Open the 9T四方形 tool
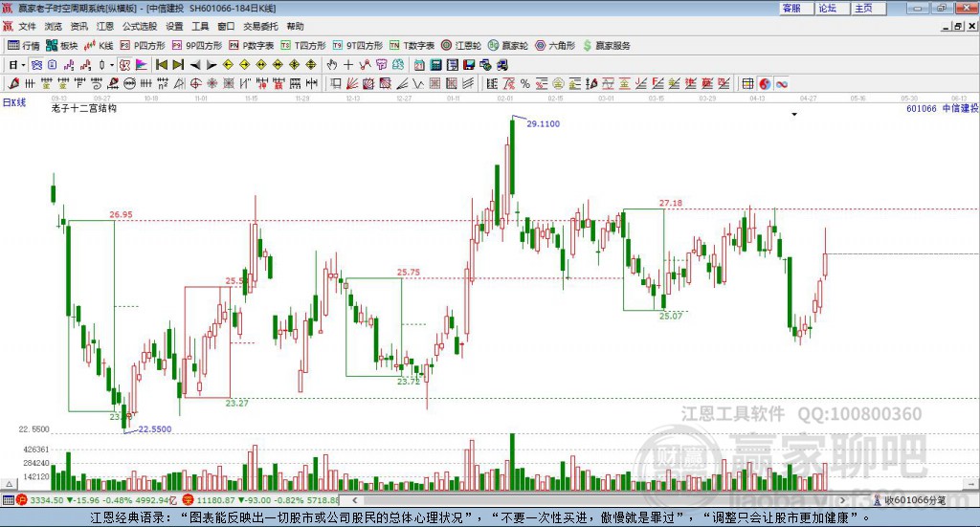980x527 pixels. 358,46
